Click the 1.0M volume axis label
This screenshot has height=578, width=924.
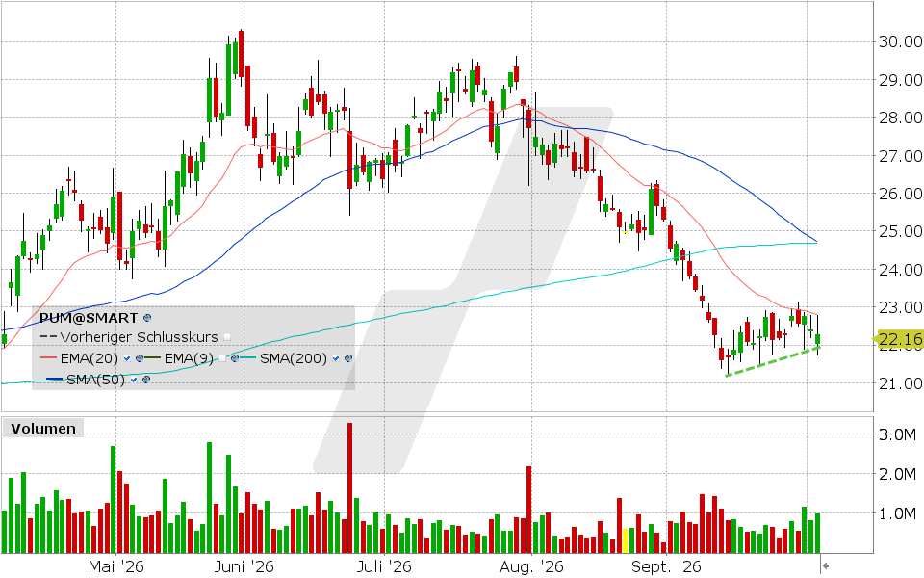(897, 513)
